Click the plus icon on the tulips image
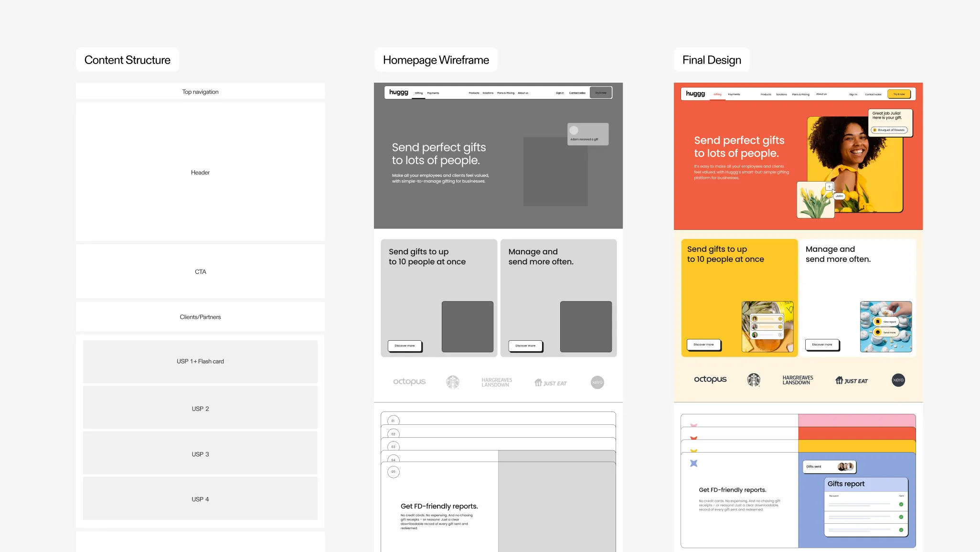The width and height of the screenshot is (980, 552). (x=829, y=186)
